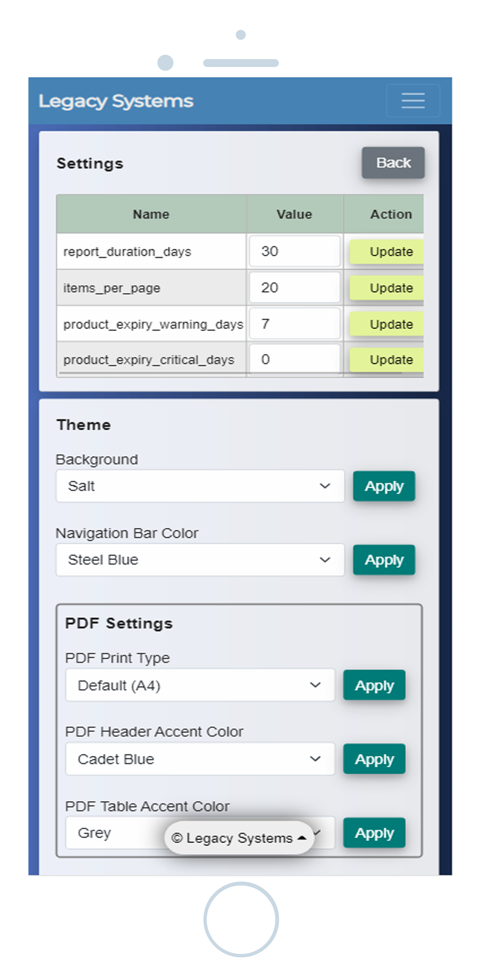
Task: Edit the report_duration_days value field
Action: coord(294,251)
